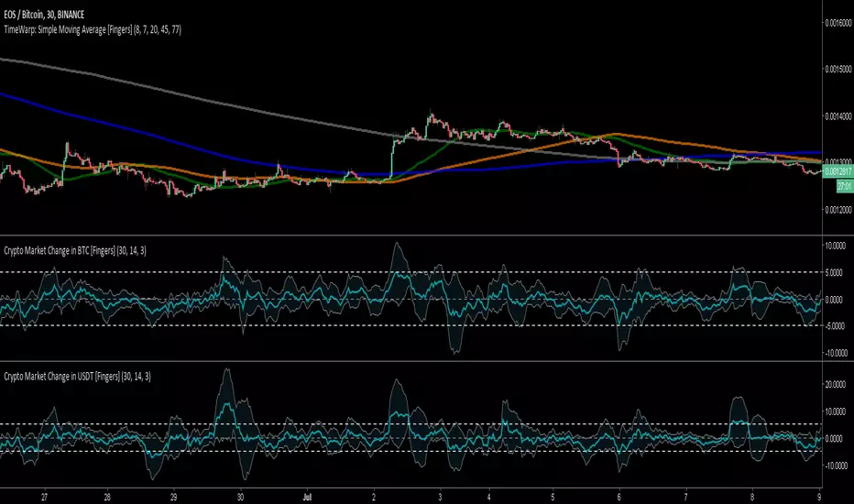Viewport: 854px width, 504px height.
Task: Click date 7 on the time axis
Action: [x=685, y=497]
